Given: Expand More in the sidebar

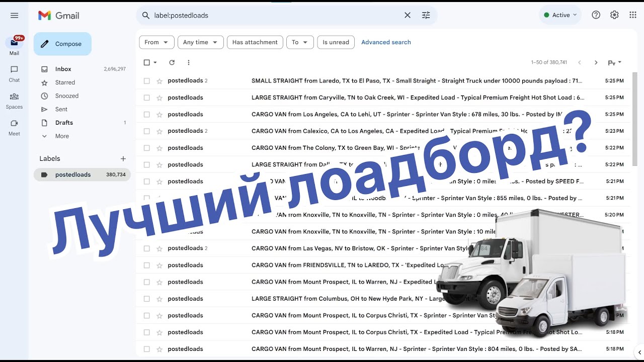Looking at the screenshot, I should 62,136.
